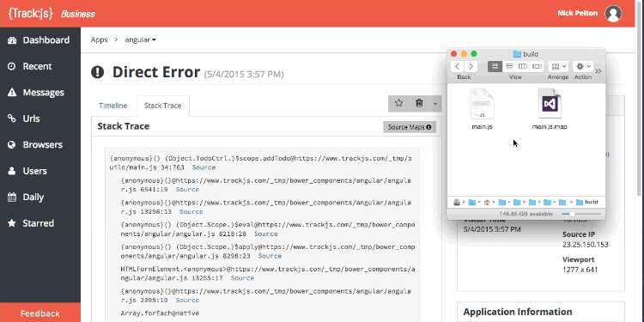Image resolution: width=644 pixels, height=322 pixels.
Task: Click the build folder in Finder path bar
Action: coord(587,202)
